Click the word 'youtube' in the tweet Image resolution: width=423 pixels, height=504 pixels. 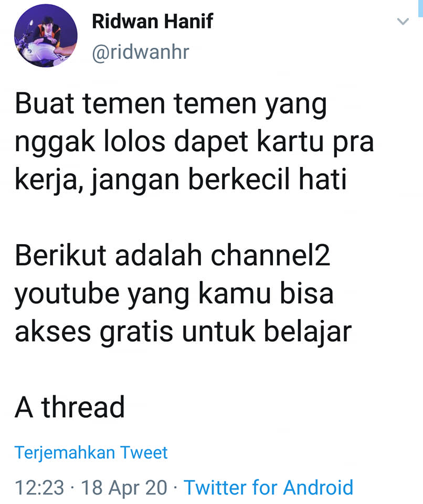coord(67,295)
